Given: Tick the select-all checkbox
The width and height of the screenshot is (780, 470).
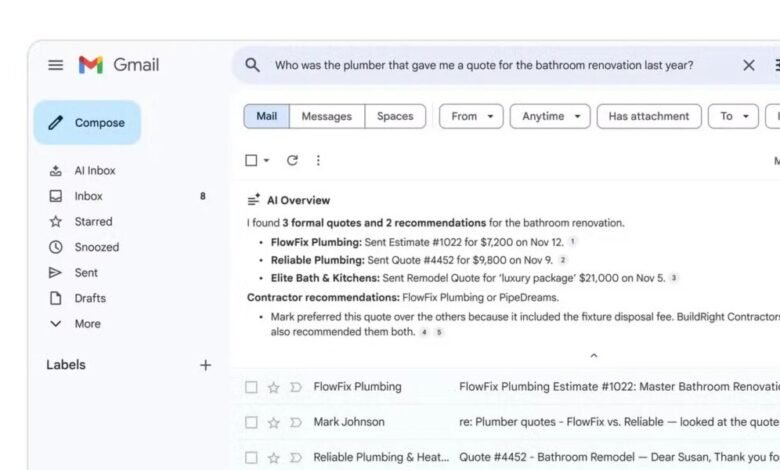Looking at the screenshot, I should click(x=251, y=160).
